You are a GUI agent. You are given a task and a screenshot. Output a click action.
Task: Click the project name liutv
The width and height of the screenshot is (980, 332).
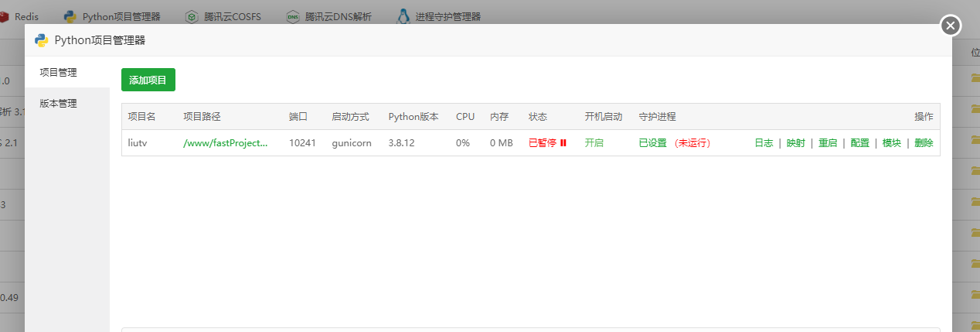click(138, 143)
